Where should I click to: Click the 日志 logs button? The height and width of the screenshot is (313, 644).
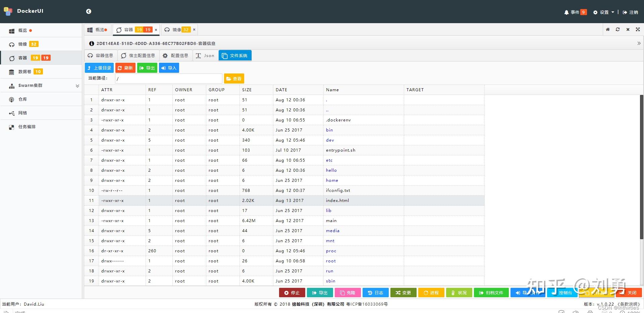[375, 292]
